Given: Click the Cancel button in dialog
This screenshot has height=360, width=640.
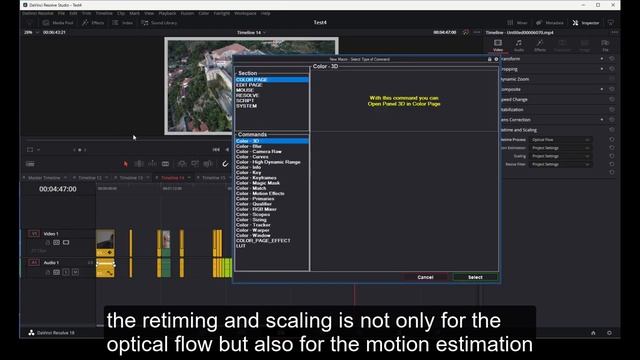Looking at the screenshot, I should tap(425, 277).
